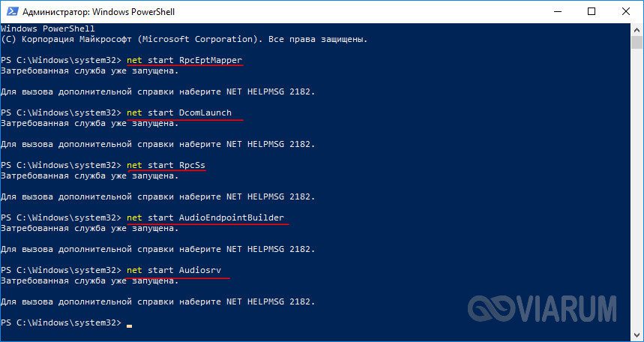
Task: Click the scrollbar up arrow
Action: (x=637, y=29)
